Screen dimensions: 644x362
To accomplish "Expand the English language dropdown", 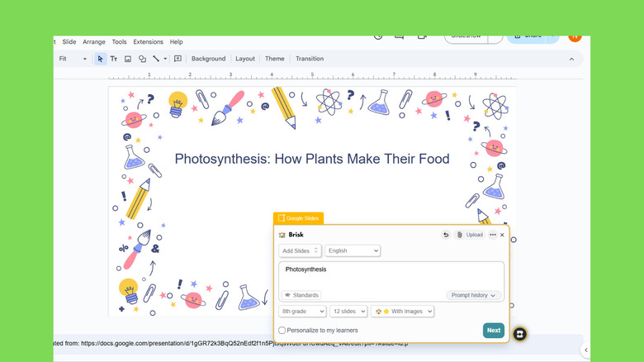I will click(x=353, y=250).
